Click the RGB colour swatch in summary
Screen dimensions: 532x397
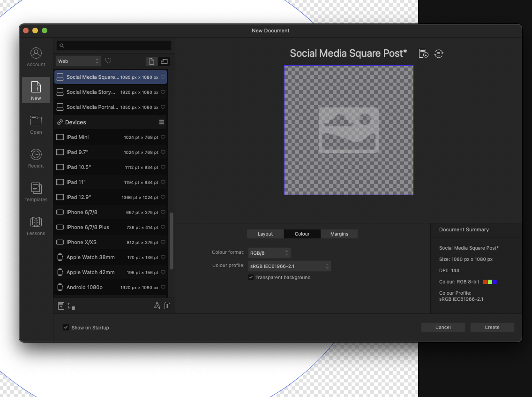tap(490, 282)
